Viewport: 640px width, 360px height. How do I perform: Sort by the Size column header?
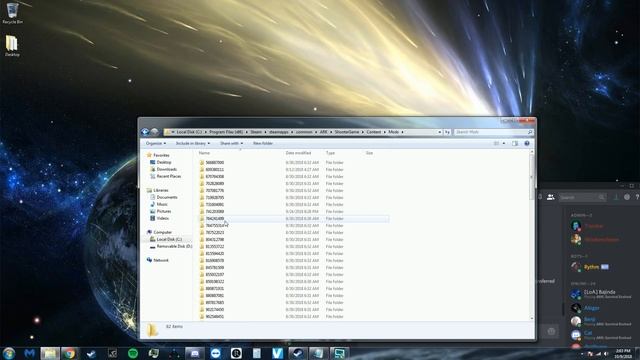pyautogui.click(x=369, y=153)
